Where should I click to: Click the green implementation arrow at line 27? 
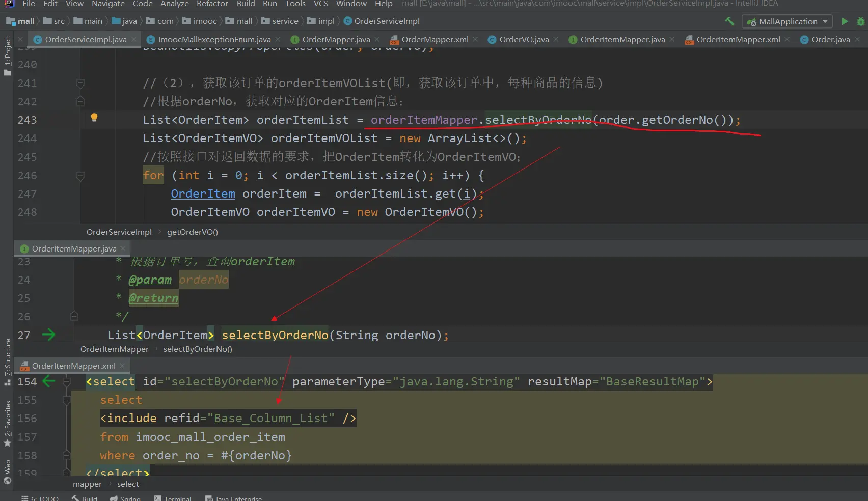(48, 335)
